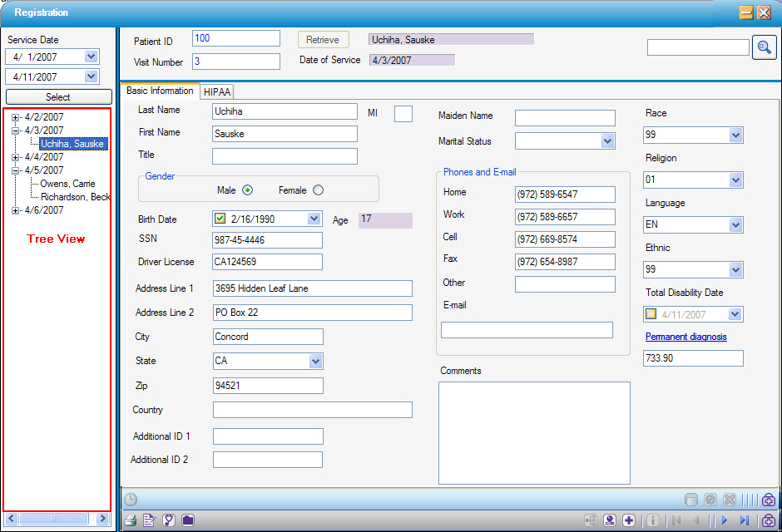Click the clock icon on the status bar
Screen dimensions: 782x532
point(131,500)
